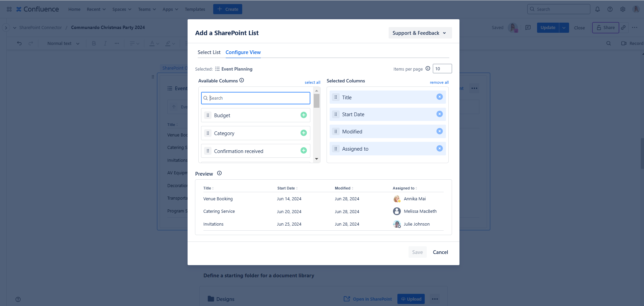The height and width of the screenshot is (306, 644).
Task: Open the Teams dropdown menu
Action: tap(147, 9)
